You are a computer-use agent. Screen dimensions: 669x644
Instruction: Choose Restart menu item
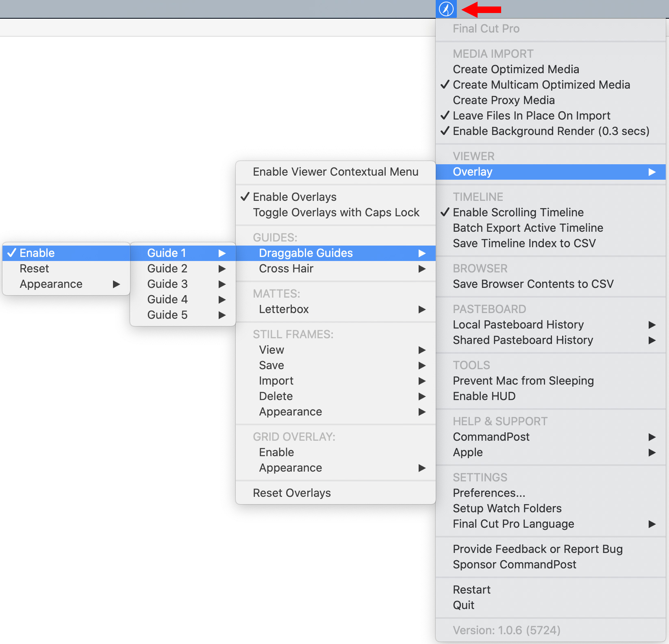[551, 590]
